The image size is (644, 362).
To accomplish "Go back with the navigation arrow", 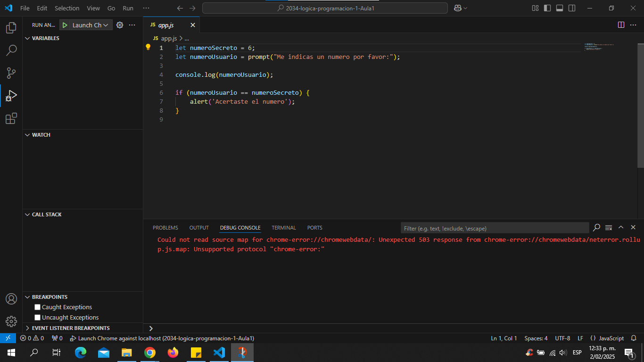I will (180, 8).
